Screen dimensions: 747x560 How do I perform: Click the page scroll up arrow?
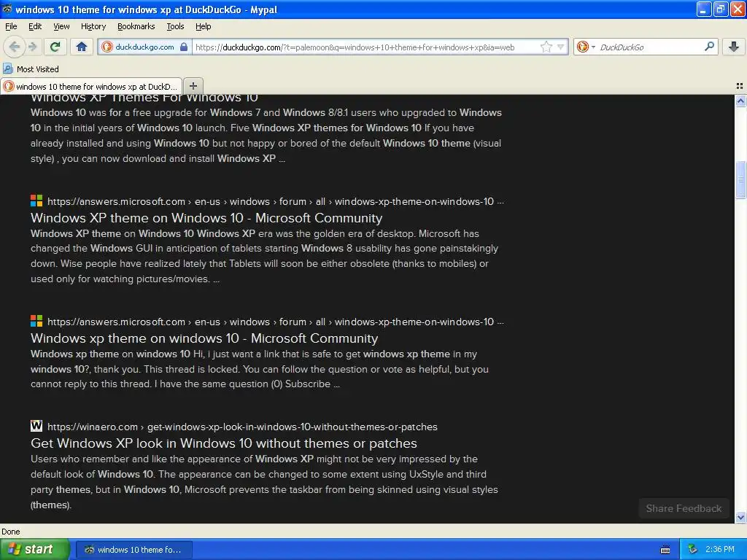740,101
